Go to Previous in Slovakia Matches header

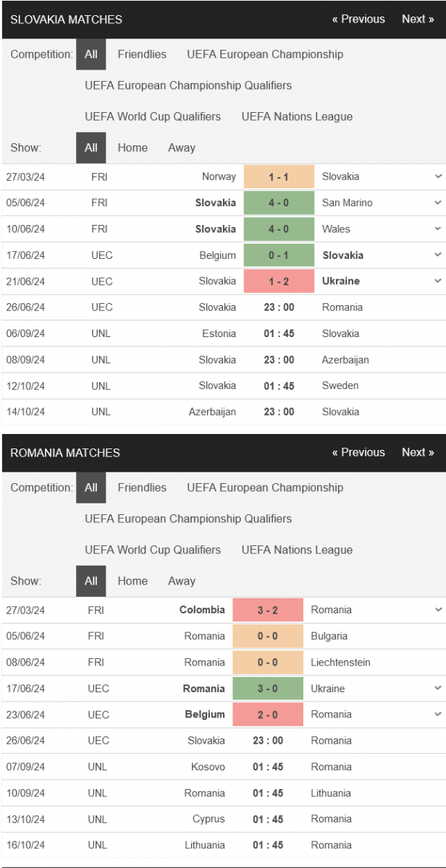click(x=358, y=20)
